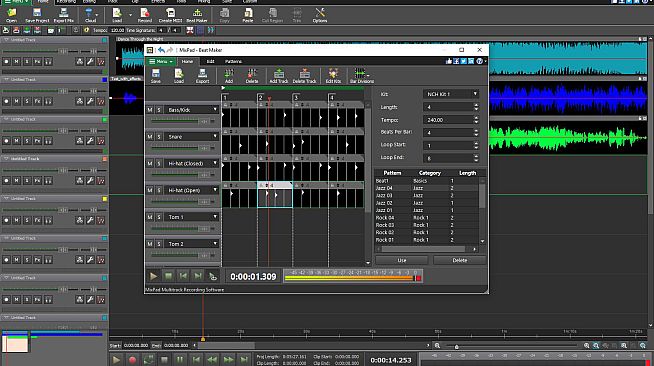Click the Beat Maker toolbar icon
Viewport: 654px width, 366px height.
coord(197,15)
